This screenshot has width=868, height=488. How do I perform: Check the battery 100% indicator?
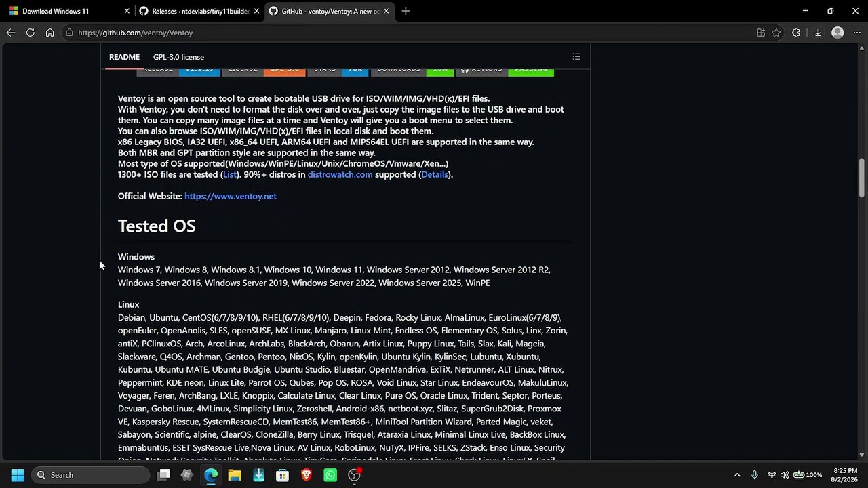click(x=808, y=475)
